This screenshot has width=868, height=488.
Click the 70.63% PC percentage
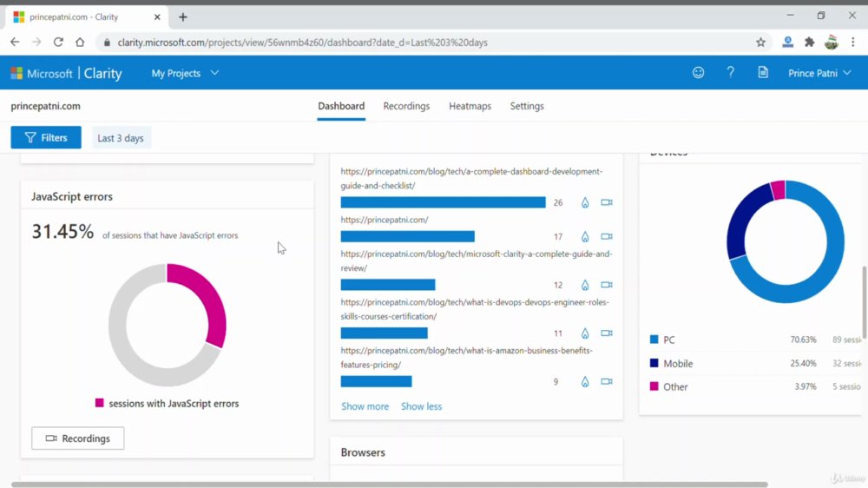click(803, 340)
